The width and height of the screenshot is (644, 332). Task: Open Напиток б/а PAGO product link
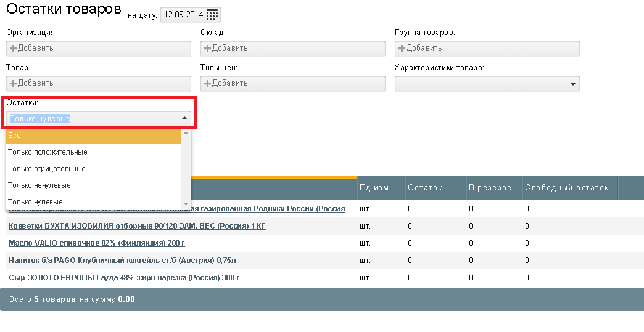(x=122, y=261)
